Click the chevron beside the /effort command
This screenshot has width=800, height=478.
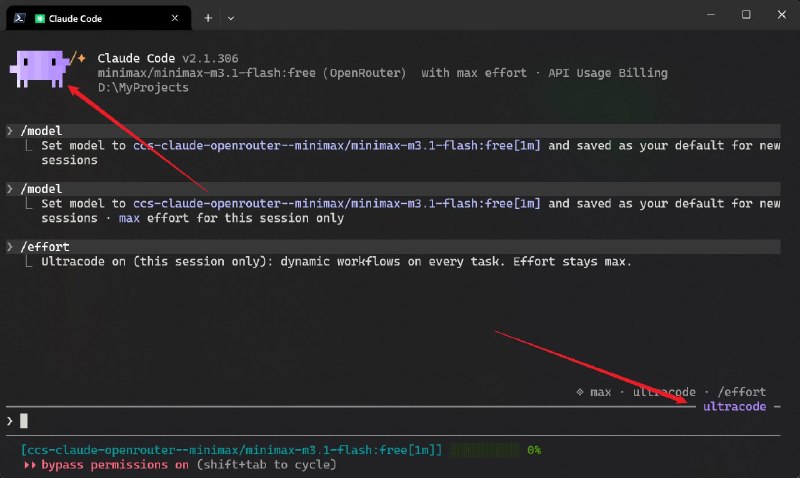point(10,247)
